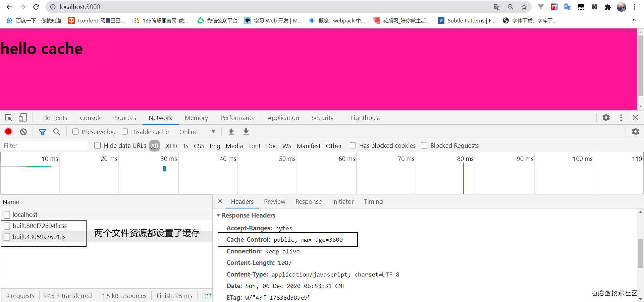Filter requests by CSS

(x=199, y=146)
